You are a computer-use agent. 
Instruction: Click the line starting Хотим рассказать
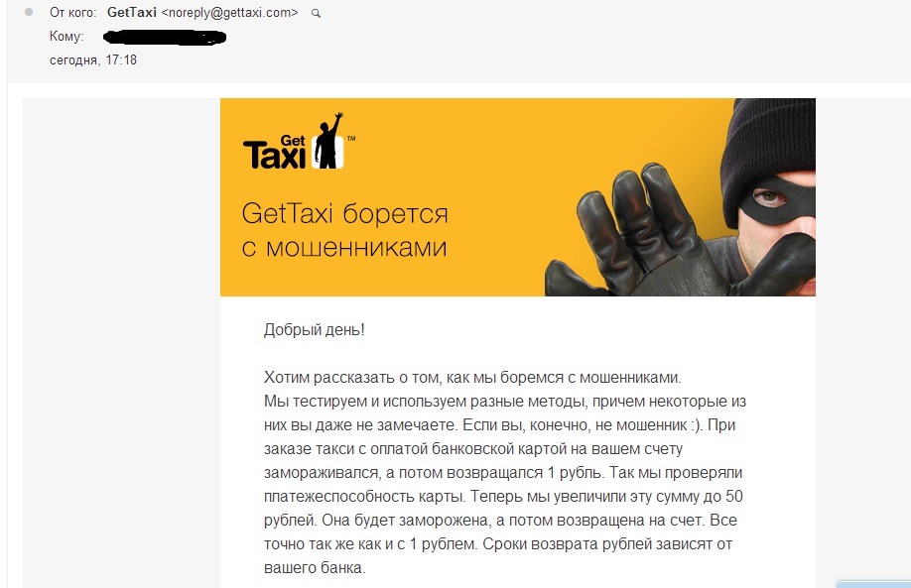tap(472, 378)
